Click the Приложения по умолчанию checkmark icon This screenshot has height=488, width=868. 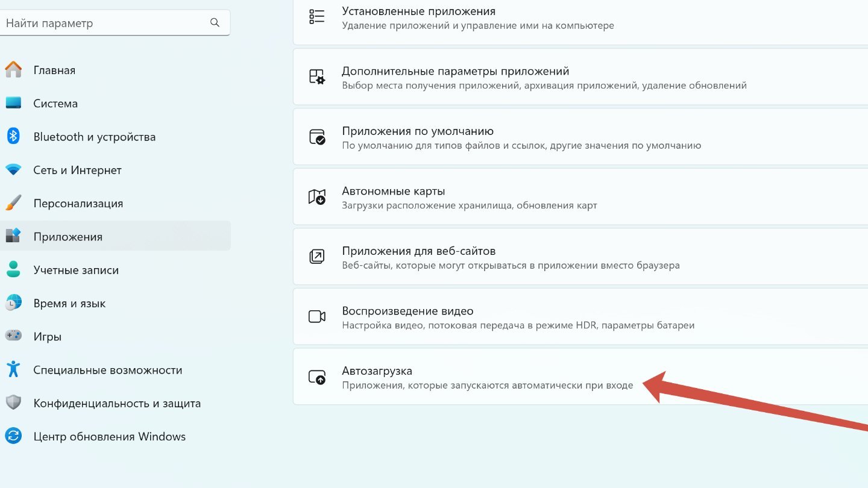[x=317, y=137]
